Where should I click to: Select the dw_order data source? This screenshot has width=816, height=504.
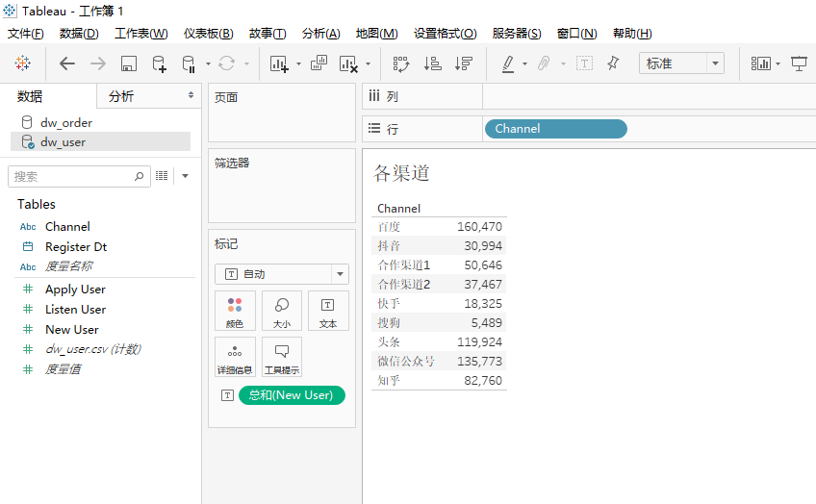click(66, 123)
